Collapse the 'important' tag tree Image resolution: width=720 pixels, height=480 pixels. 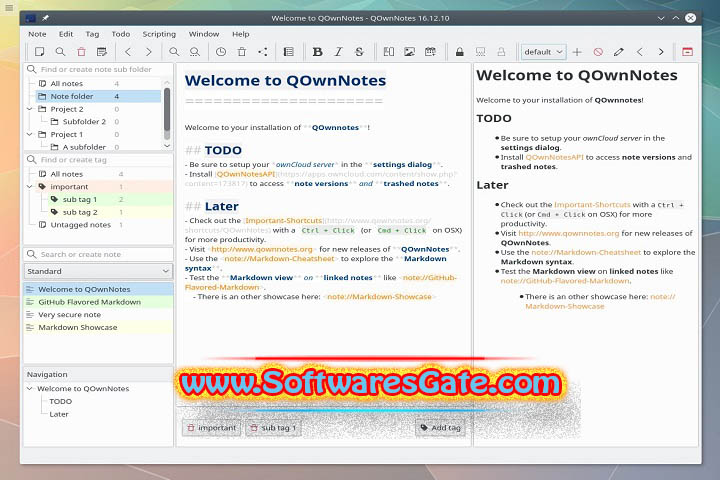click(30, 186)
